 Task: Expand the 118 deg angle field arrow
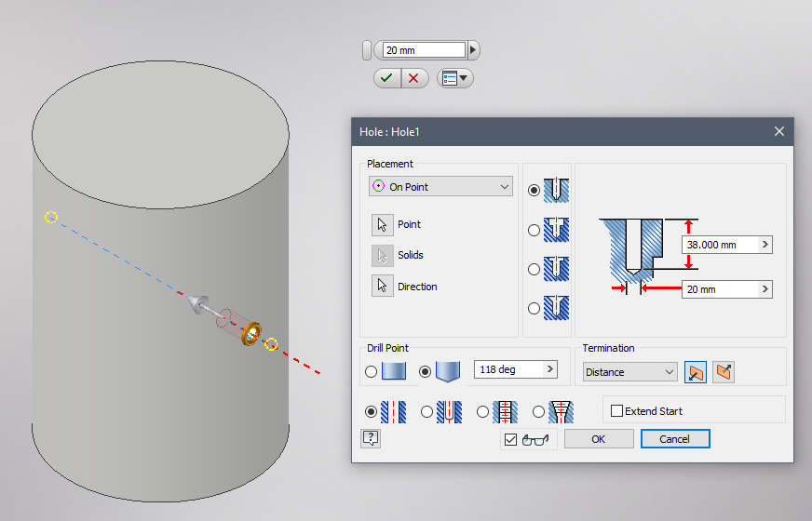point(550,369)
